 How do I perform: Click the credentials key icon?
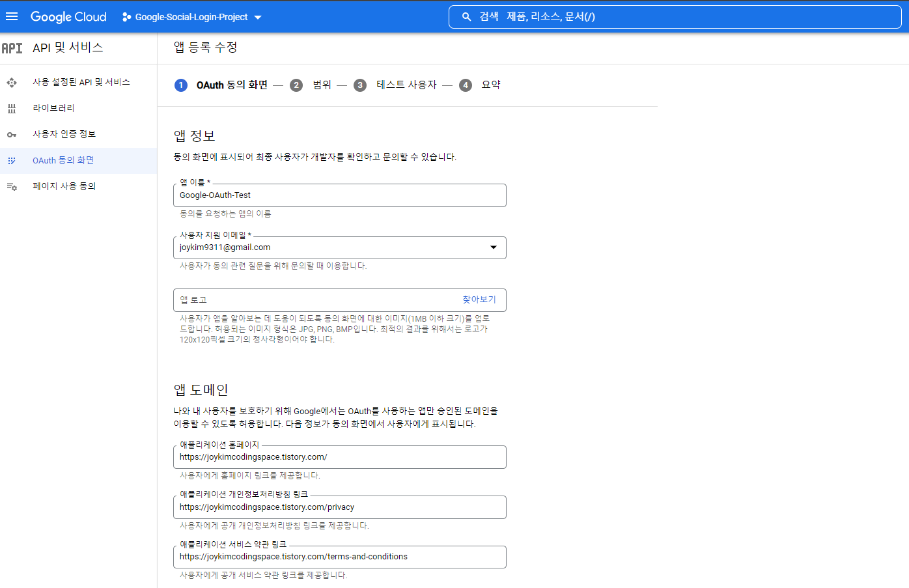tap(12, 135)
